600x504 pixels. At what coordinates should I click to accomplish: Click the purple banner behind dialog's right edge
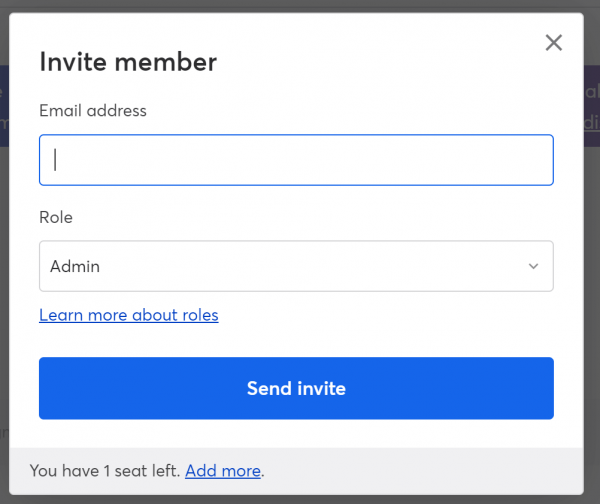click(x=591, y=105)
